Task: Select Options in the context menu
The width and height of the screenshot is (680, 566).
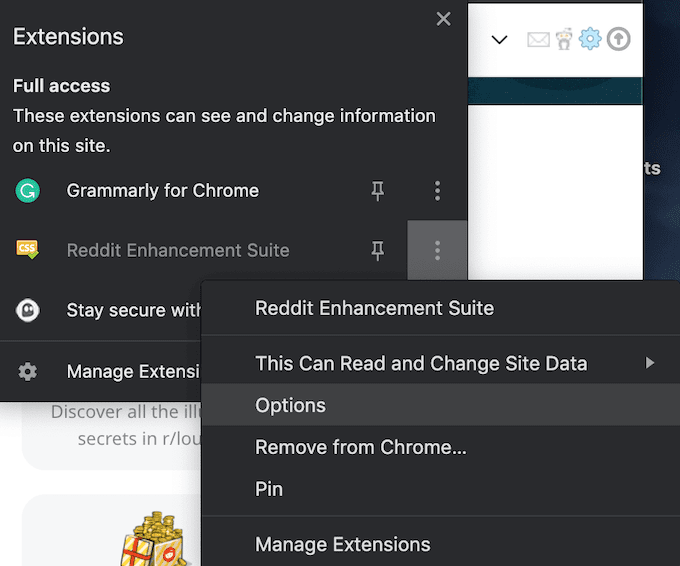Action: [291, 405]
